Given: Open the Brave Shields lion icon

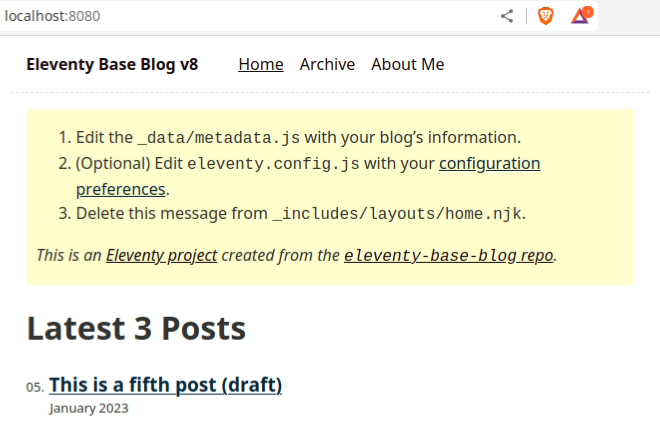Looking at the screenshot, I should click(x=546, y=16).
